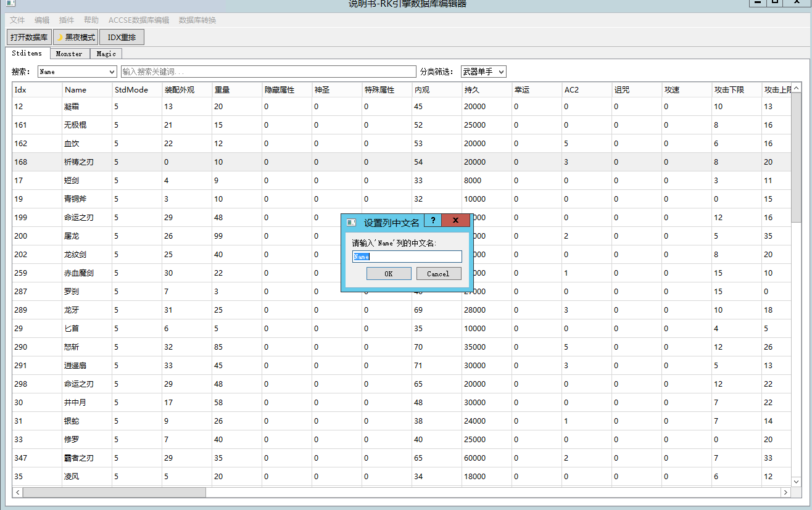Open the 数据库转换 menu
Image resolution: width=812 pixels, height=510 pixels.
coord(197,20)
